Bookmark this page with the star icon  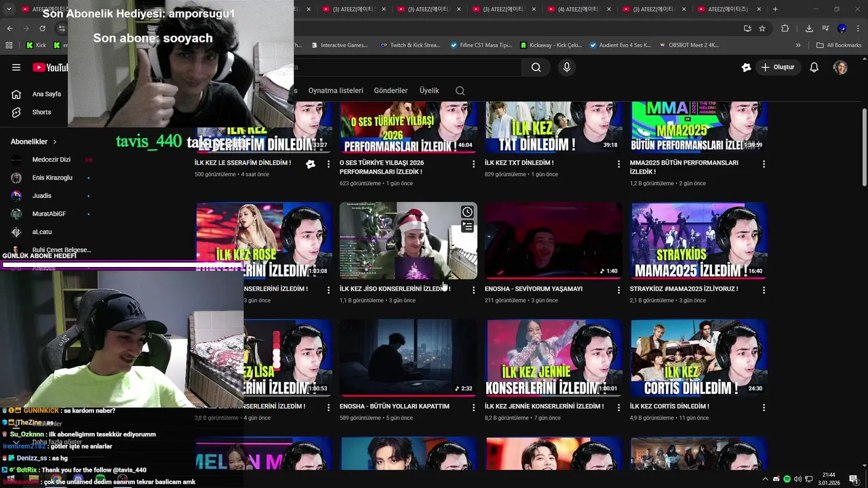tap(762, 28)
